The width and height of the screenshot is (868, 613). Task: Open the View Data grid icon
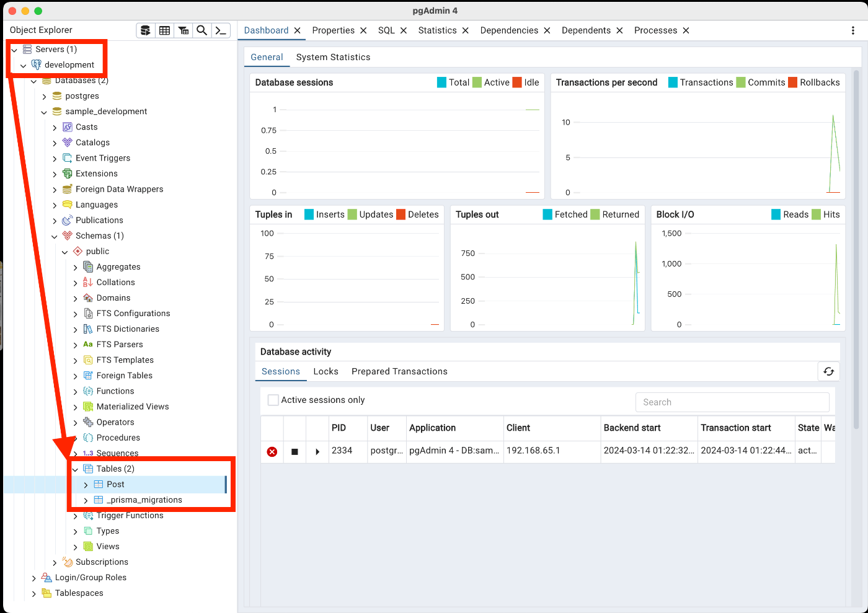pos(164,30)
